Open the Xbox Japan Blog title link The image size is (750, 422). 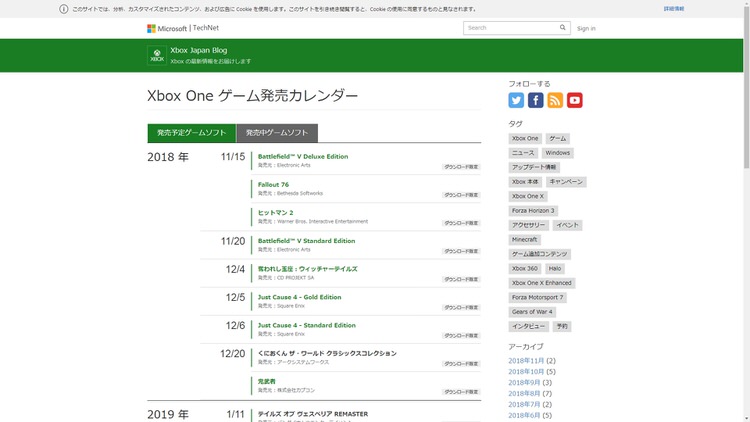click(x=199, y=50)
